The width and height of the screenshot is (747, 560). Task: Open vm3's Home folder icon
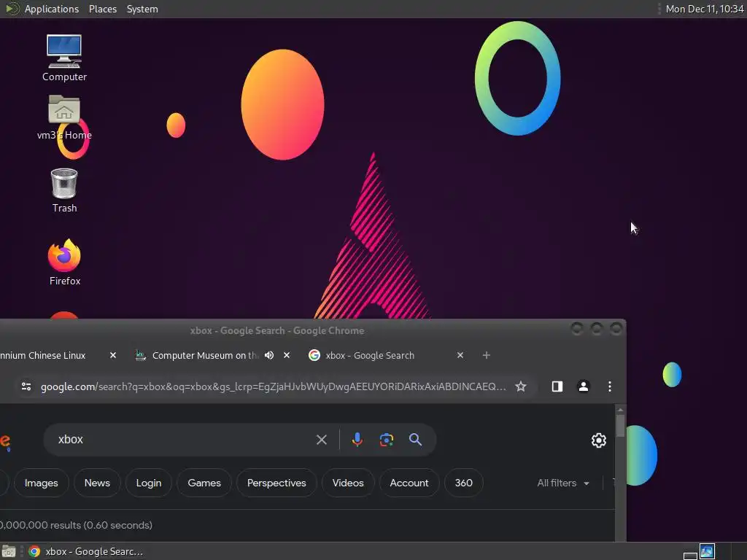tap(64, 117)
